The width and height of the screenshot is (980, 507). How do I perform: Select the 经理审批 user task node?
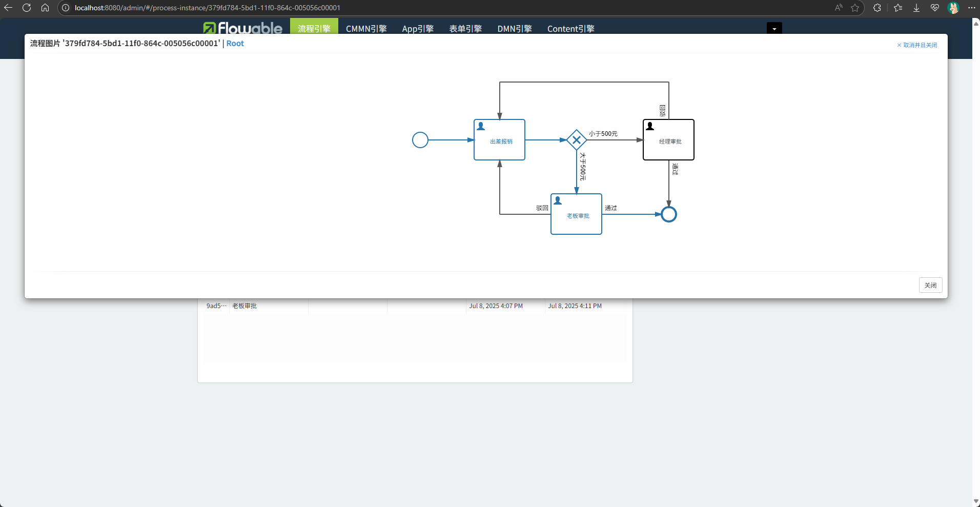pyautogui.click(x=669, y=140)
